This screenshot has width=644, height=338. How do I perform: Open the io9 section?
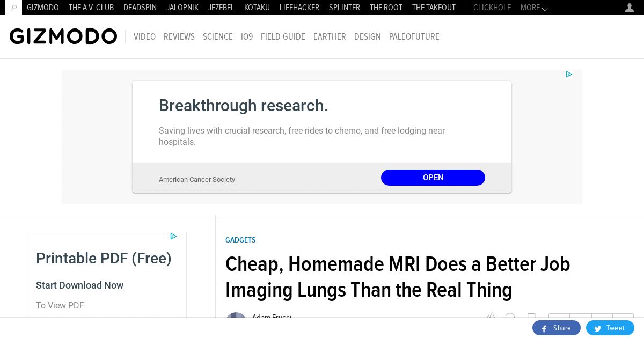(247, 36)
